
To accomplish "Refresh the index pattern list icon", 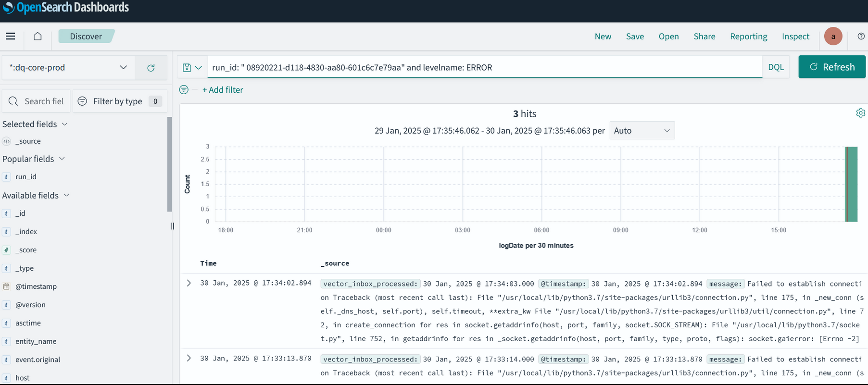I will pos(151,68).
